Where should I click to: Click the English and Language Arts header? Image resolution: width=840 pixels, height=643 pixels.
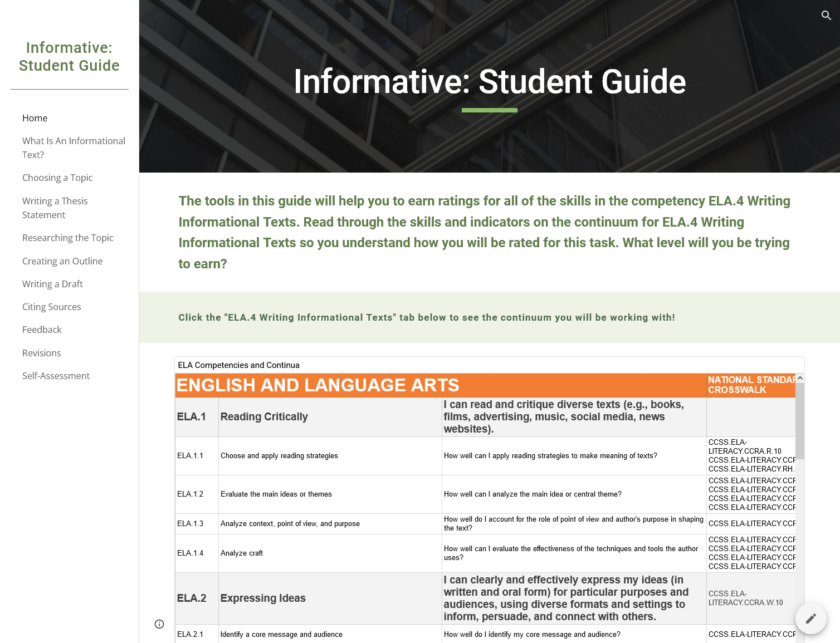click(318, 385)
